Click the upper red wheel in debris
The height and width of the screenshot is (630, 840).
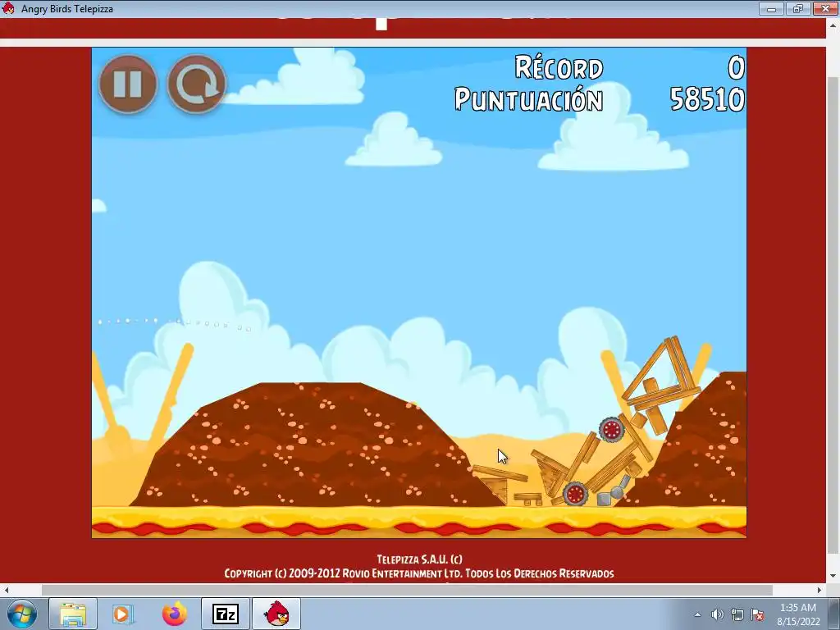(611, 429)
